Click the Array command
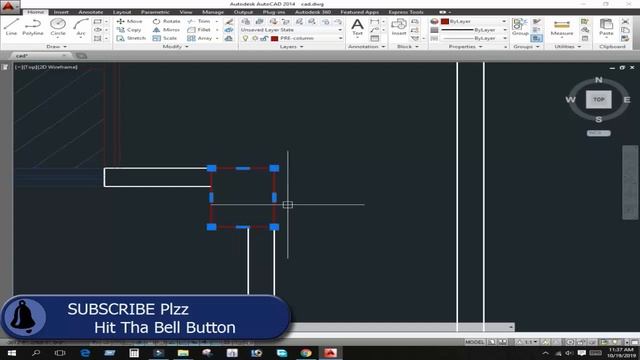The height and width of the screenshot is (360, 640). coord(200,38)
